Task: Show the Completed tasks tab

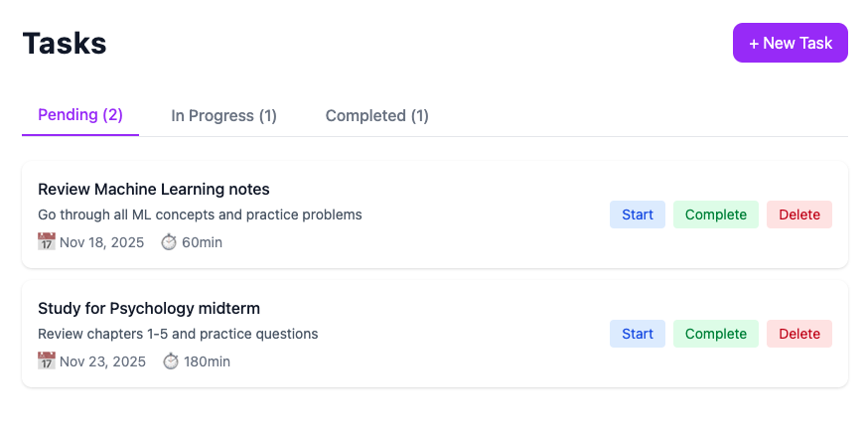Action: point(377,116)
